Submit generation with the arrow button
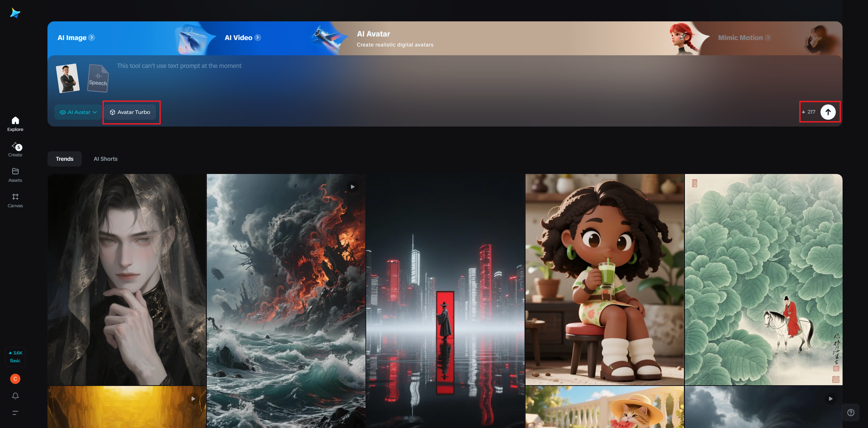The image size is (868, 428). 828,112
